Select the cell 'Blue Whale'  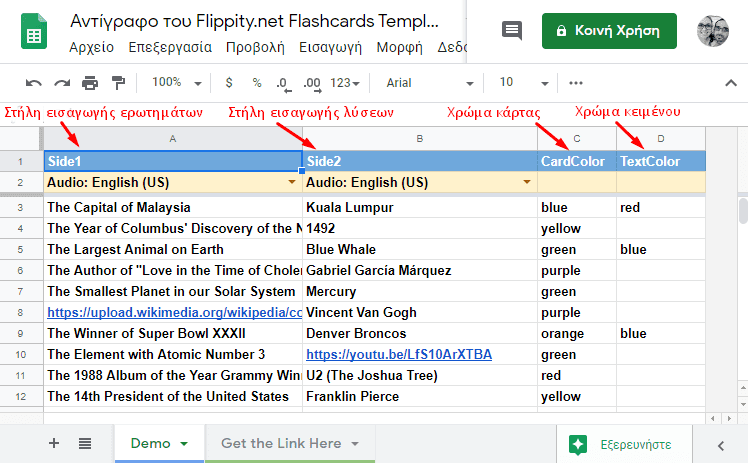(x=420, y=249)
